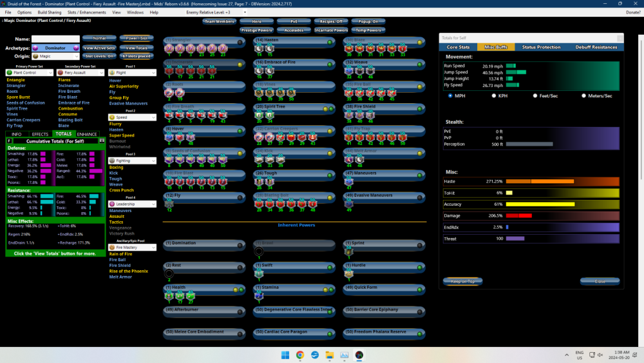Open the Primary Power Set Plant Control dropdown
644x363 pixels.
pos(29,73)
